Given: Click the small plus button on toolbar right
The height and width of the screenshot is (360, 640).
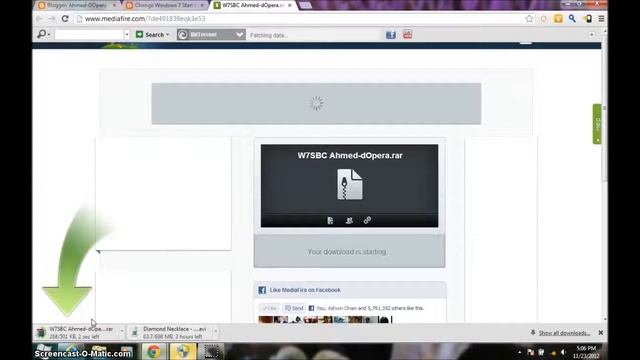Looking at the screenshot, I should (592, 35).
